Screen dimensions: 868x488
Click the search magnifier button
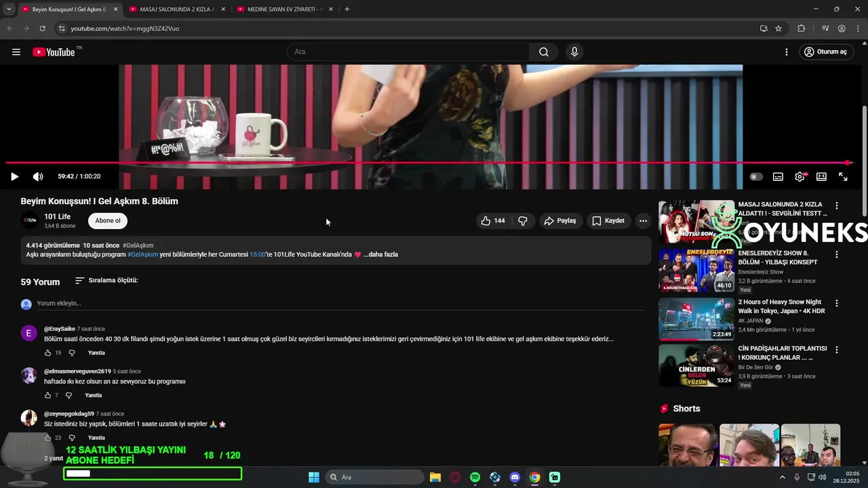[544, 52]
